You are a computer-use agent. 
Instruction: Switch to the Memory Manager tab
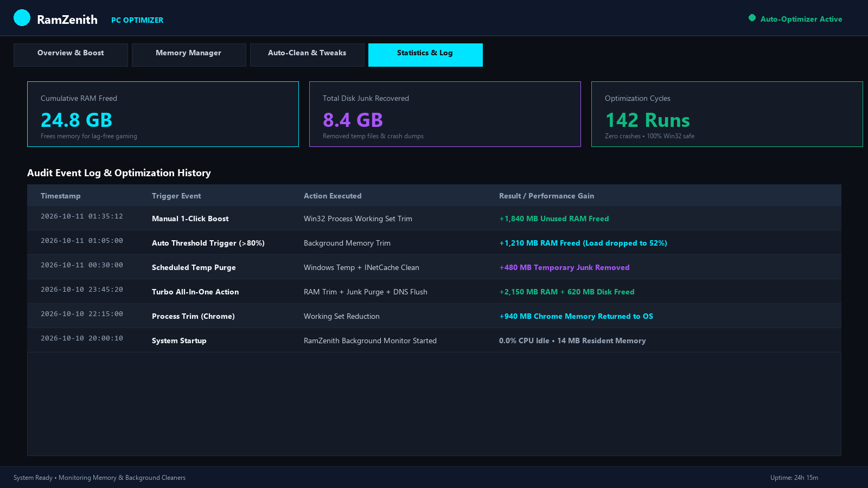189,55
